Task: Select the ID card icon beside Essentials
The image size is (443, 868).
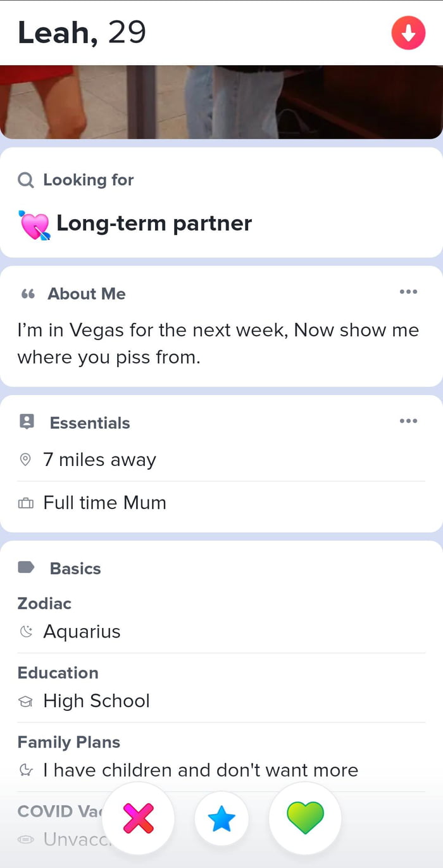Action: (27, 422)
